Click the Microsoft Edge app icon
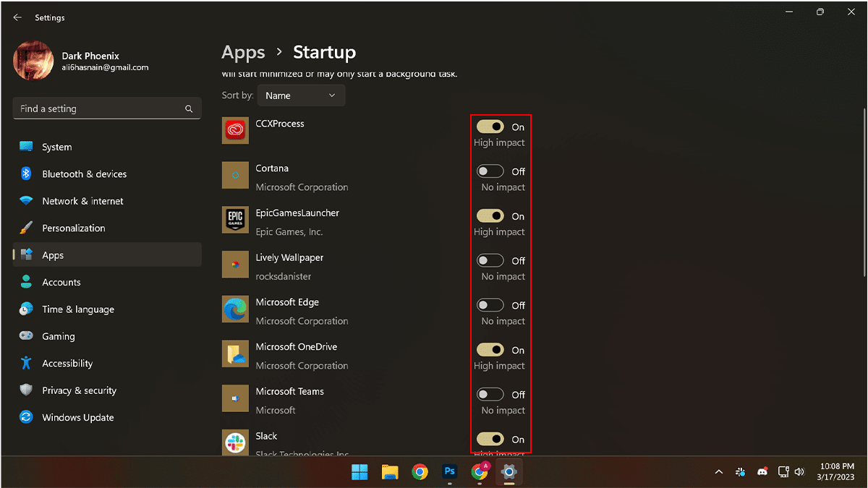Screen dimensions: 868x488 coord(235,309)
